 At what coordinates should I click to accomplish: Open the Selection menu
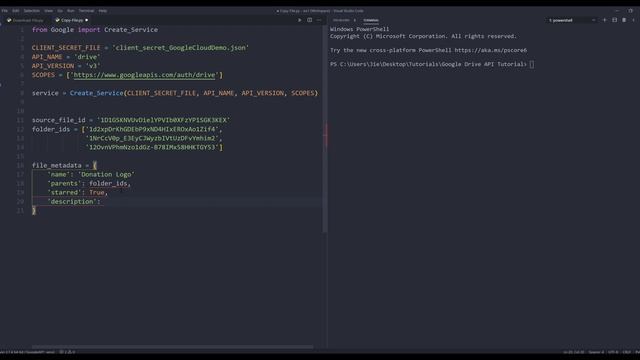click(x=31, y=11)
